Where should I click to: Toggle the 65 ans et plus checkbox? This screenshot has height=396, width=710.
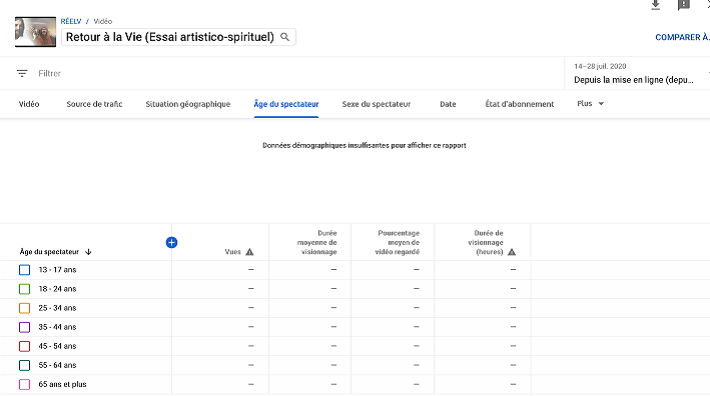pyautogui.click(x=24, y=384)
